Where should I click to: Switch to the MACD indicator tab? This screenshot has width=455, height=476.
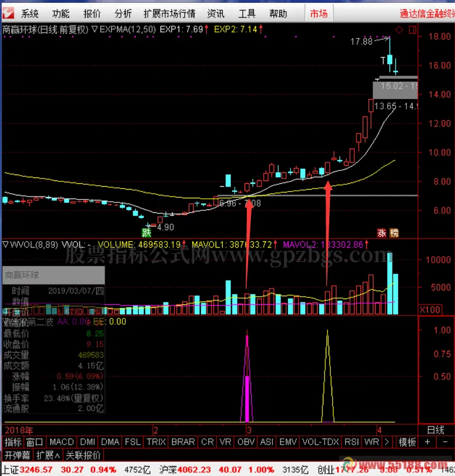[x=62, y=442]
